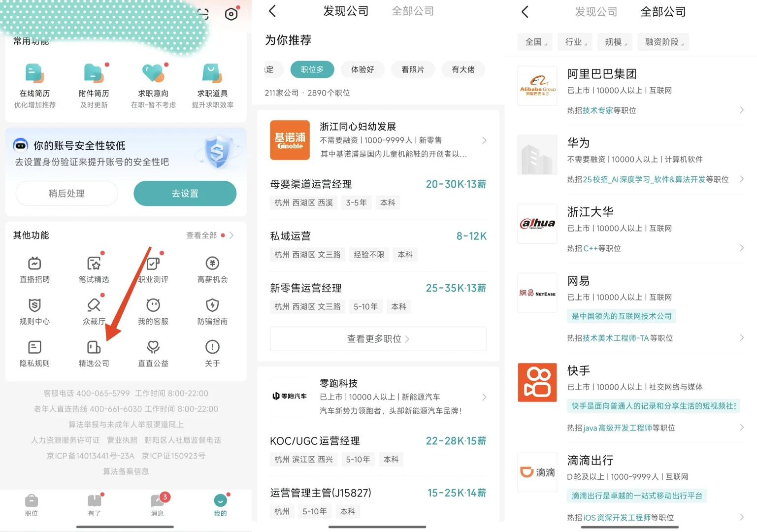This screenshot has height=532, width=757.
Task: Select 发现公司 tab on middle screen
Action: point(346,11)
